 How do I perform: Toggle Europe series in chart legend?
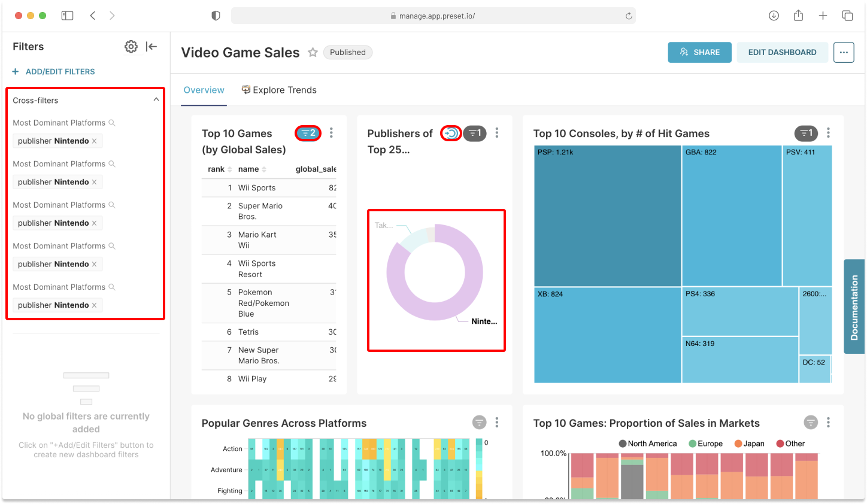pyautogui.click(x=705, y=444)
